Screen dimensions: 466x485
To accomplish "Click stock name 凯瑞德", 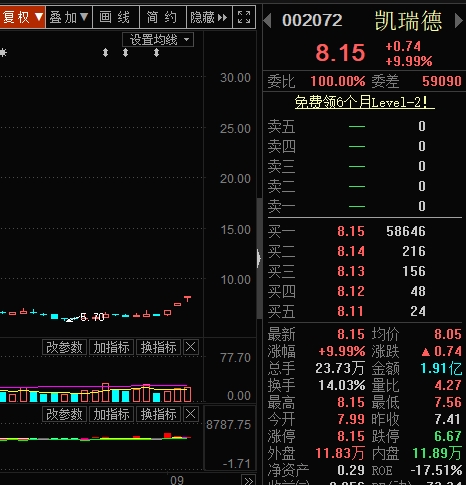I will pos(409,21).
